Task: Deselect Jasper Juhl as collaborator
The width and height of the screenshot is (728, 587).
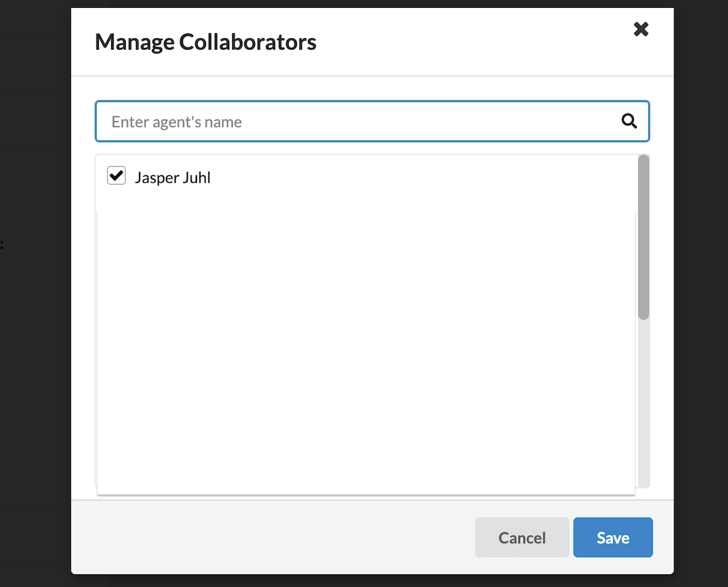Action: [x=116, y=176]
